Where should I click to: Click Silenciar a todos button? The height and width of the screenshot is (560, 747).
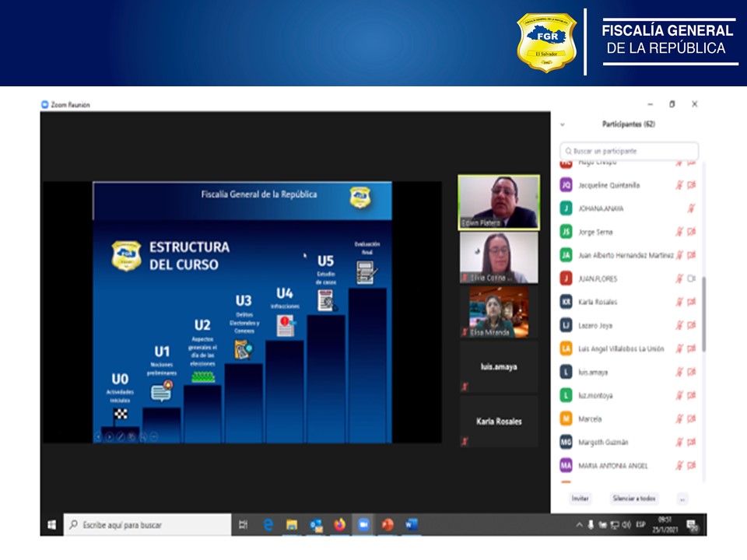[x=633, y=499]
